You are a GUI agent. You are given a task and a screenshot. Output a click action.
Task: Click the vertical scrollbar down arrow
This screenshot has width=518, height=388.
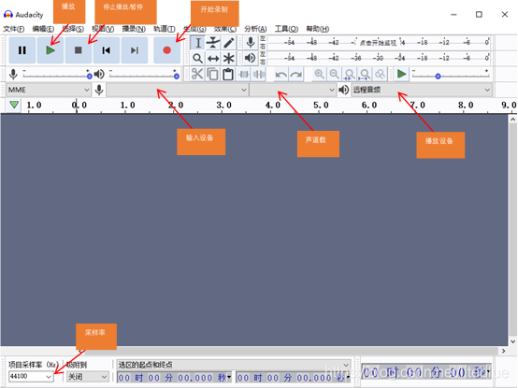point(513,341)
